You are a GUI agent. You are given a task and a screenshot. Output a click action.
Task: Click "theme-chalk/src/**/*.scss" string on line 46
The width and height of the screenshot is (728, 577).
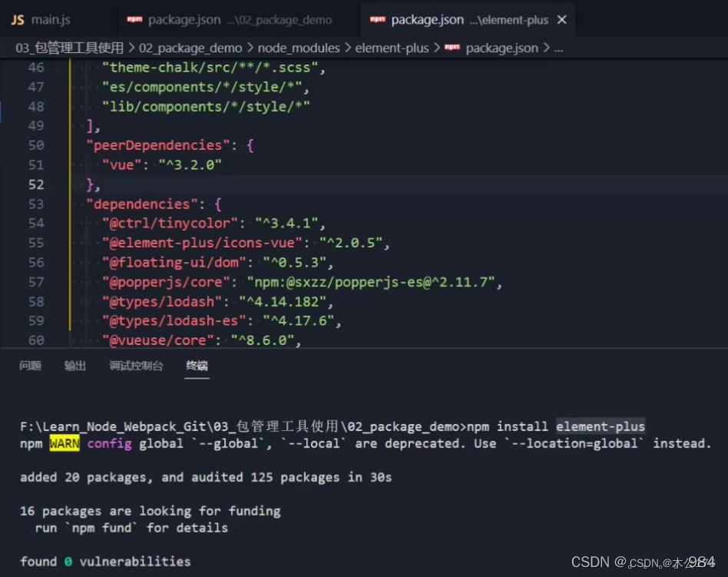(210, 68)
